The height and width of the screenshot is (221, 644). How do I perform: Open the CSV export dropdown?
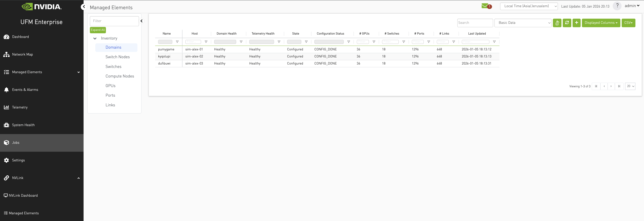tap(628, 23)
